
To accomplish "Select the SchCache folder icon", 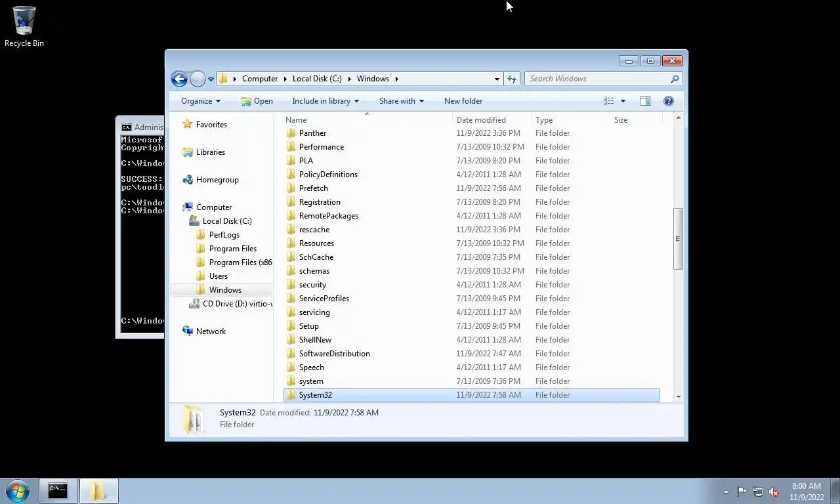I will tap(291, 257).
